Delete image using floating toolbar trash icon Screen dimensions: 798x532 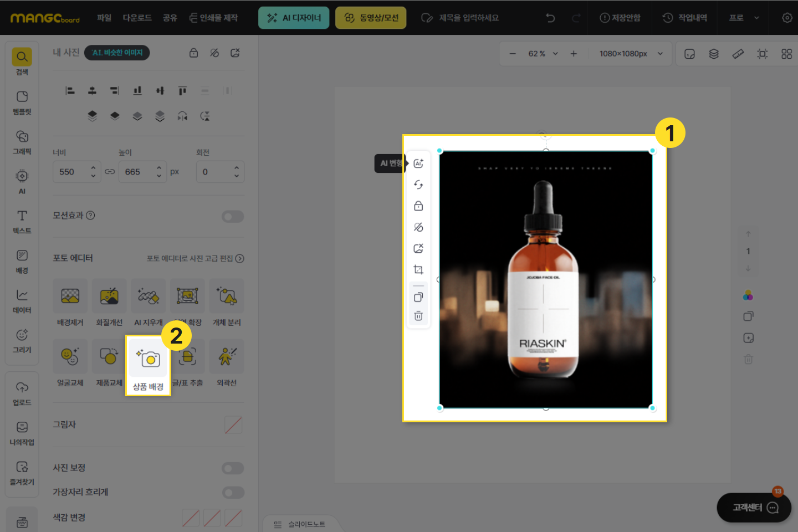418,316
